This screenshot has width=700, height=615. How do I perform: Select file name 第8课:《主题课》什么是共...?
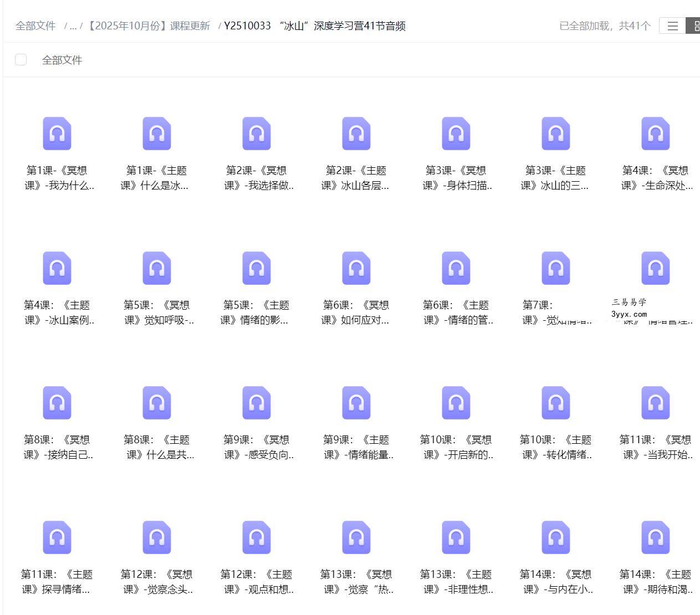pos(158,447)
